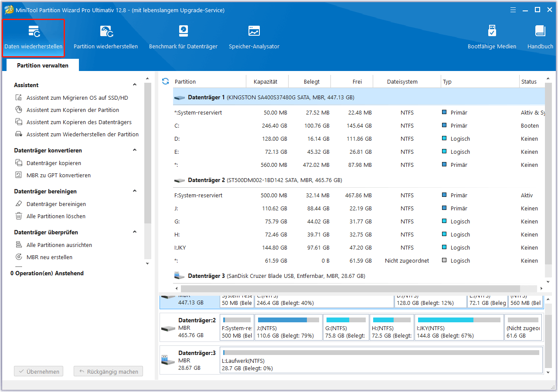Open Bootfähige Medien builder

pos(492,38)
